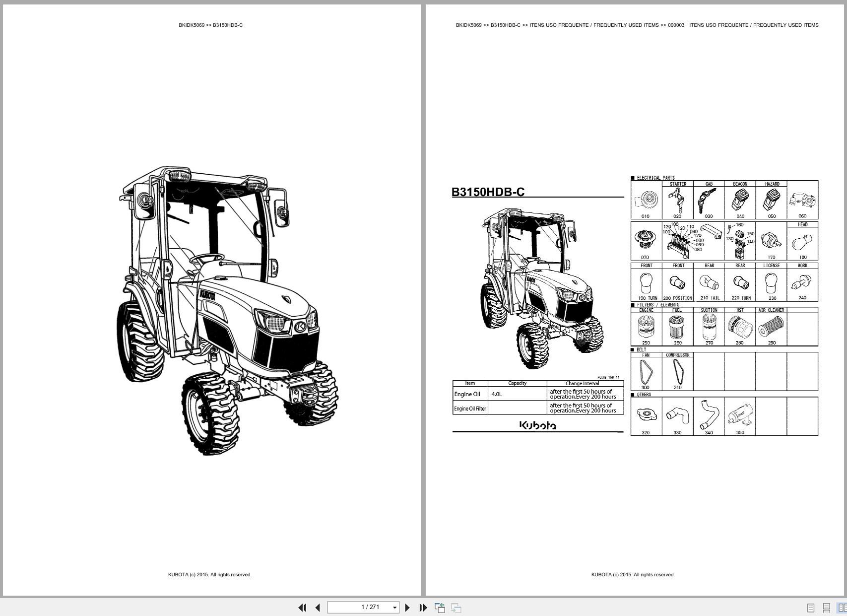Go to the previous page

click(318, 608)
